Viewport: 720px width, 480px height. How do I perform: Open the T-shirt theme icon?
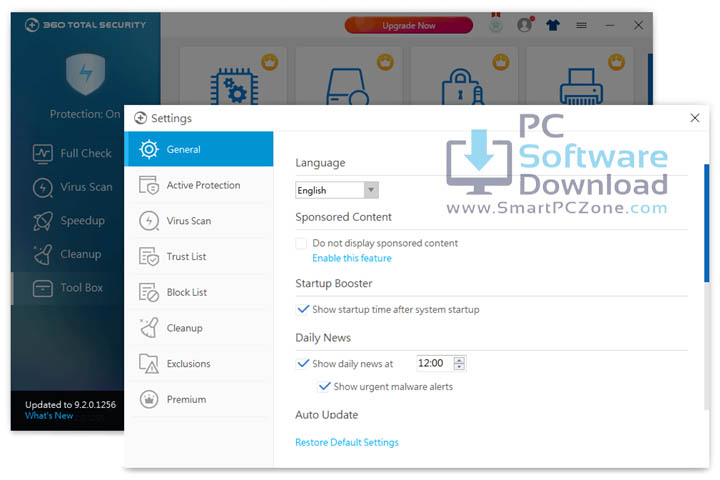pos(553,25)
